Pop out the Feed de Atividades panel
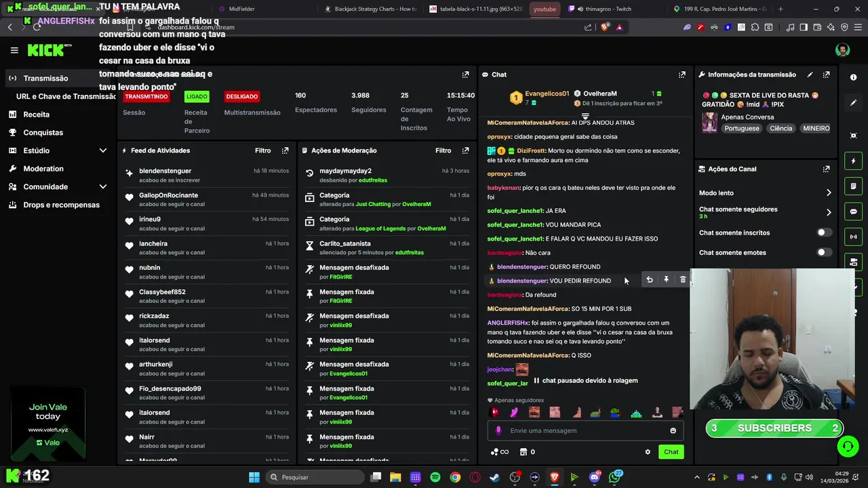The image size is (868, 488). (285, 150)
